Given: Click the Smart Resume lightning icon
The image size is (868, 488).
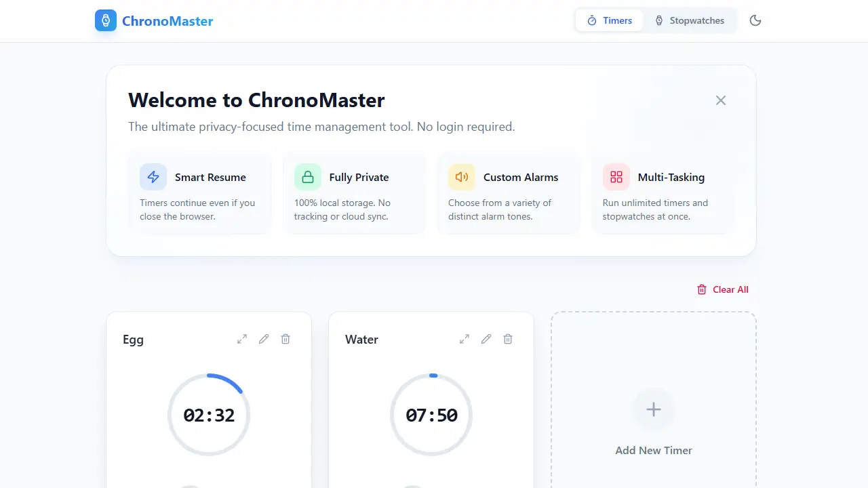Looking at the screenshot, I should tap(153, 177).
